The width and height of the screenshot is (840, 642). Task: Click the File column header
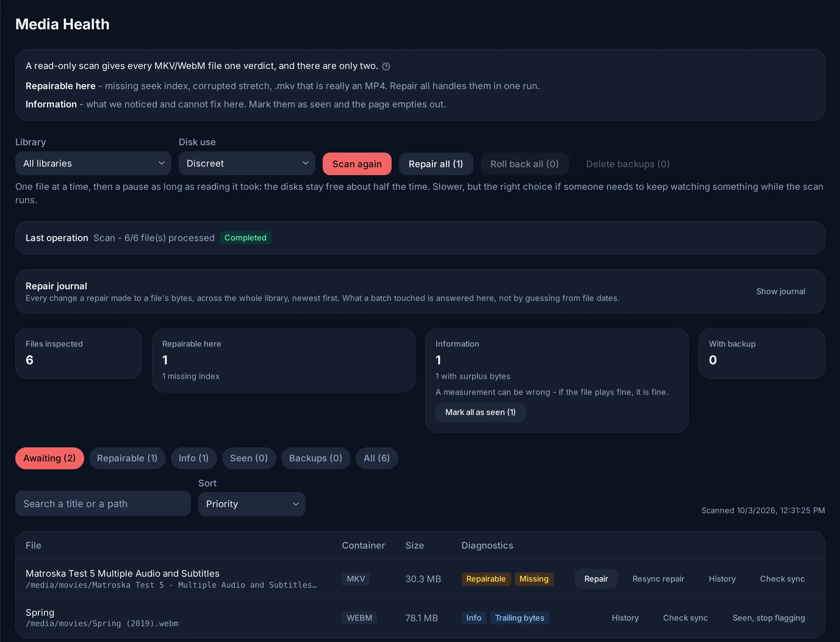(33, 546)
